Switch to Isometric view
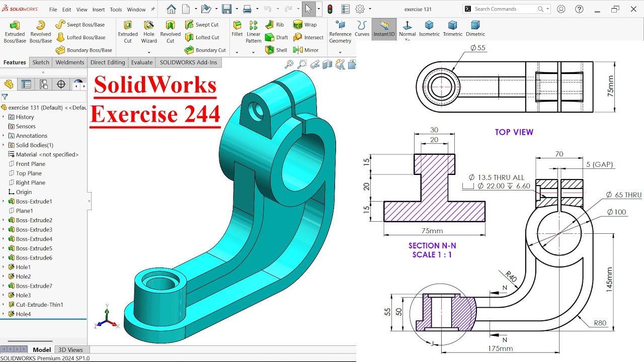644x362 pixels. 429,29
